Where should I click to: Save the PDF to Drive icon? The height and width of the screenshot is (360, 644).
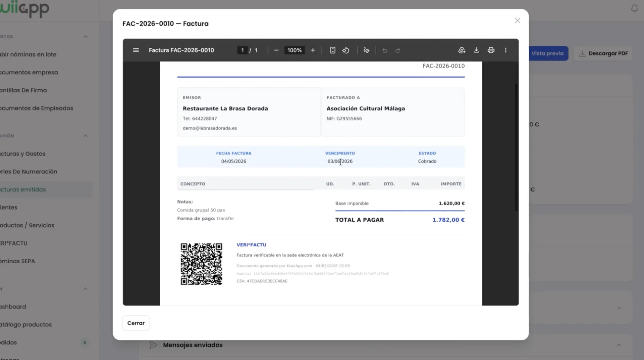click(462, 50)
